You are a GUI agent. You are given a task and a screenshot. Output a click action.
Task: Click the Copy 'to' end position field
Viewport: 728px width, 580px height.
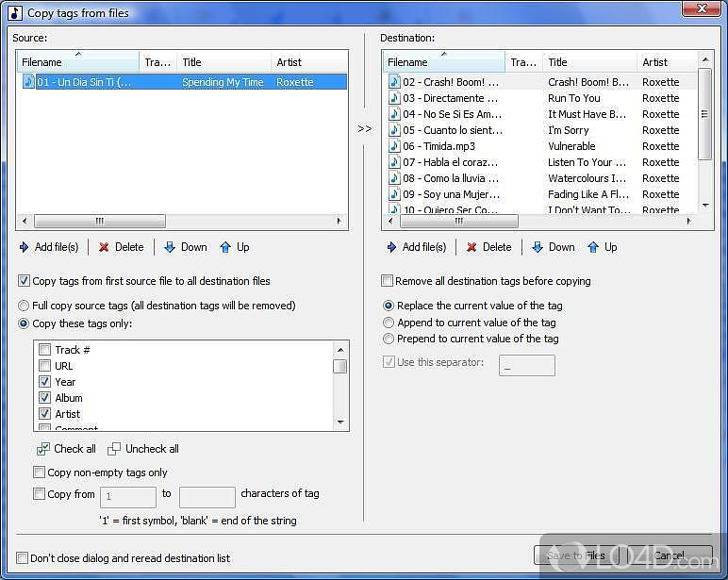click(207, 497)
